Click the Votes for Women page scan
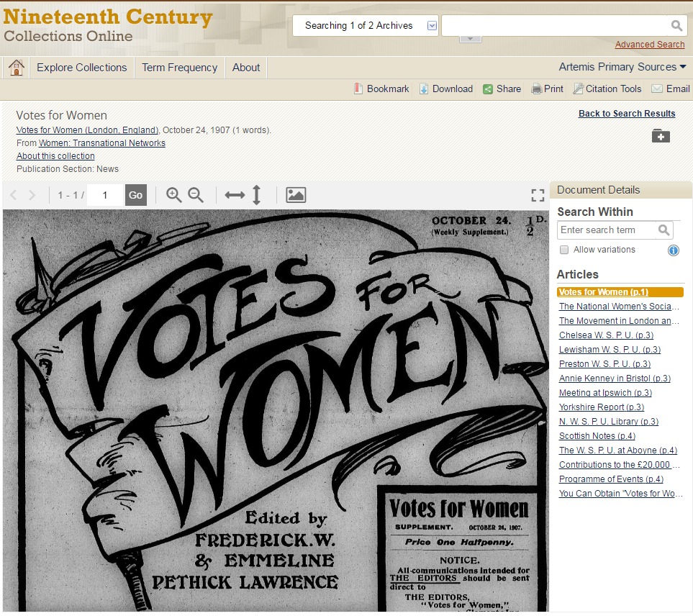 pos(276,410)
